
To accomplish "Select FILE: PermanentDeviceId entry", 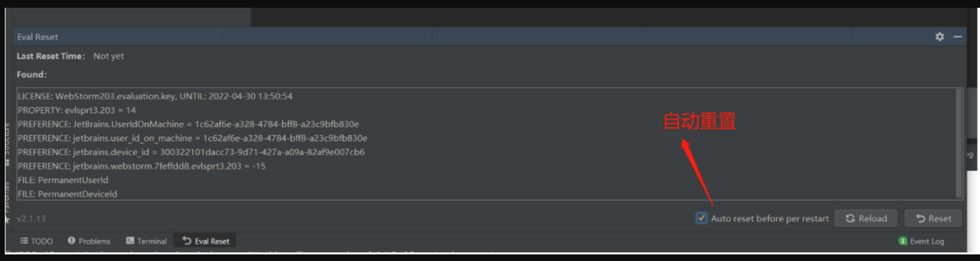I will (x=67, y=194).
